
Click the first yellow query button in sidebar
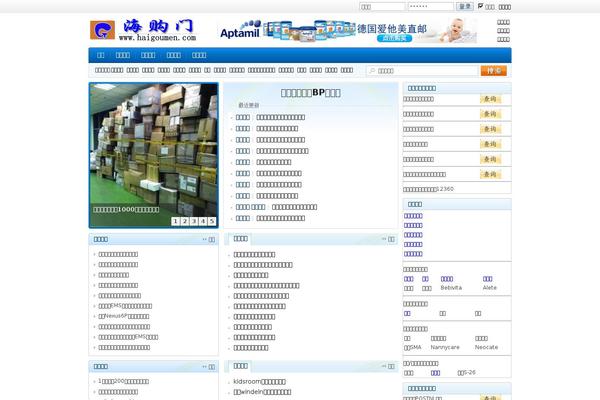(x=489, y=99)
